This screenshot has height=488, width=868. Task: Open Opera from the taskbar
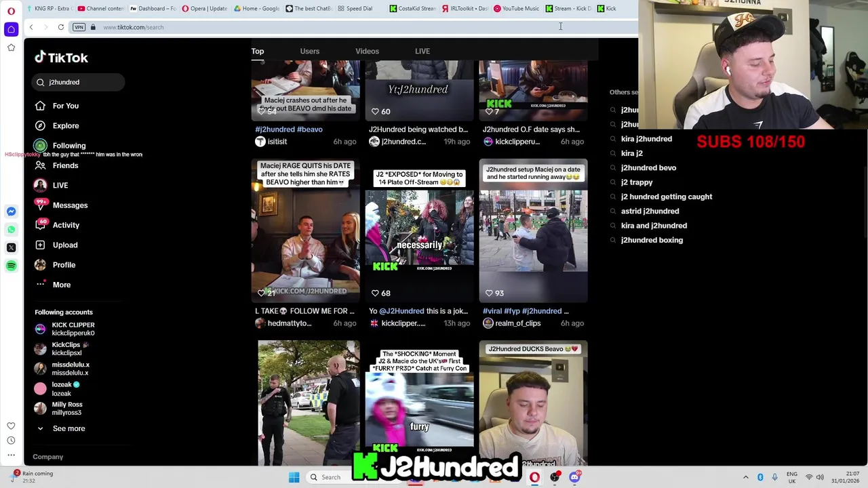(534, 477)
